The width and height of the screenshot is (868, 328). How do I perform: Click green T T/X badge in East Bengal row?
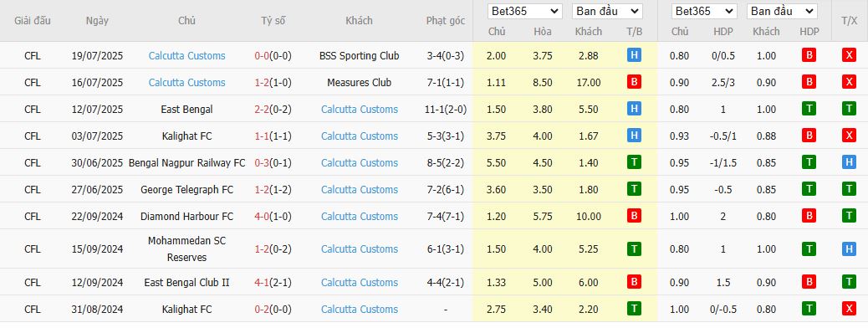pos(849,109)
